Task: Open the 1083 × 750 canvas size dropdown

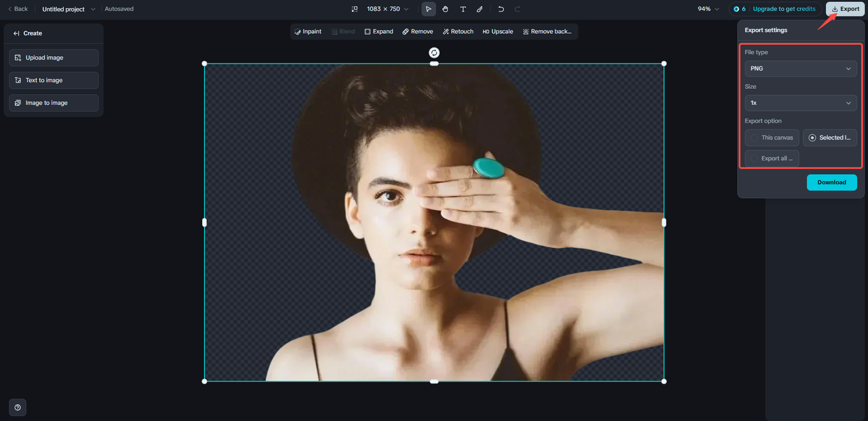Action: [387, 9]
